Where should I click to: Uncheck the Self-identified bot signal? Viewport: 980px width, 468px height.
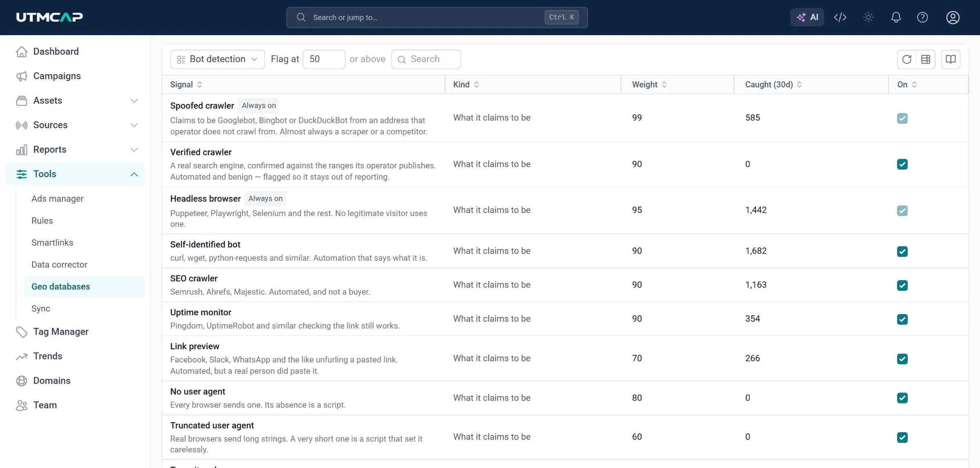coord(902,251)
